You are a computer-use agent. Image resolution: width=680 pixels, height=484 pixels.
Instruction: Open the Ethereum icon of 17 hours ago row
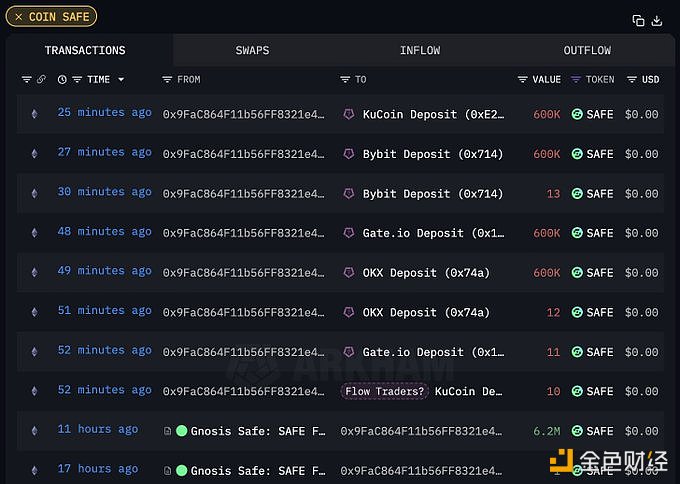pos(34,471)
